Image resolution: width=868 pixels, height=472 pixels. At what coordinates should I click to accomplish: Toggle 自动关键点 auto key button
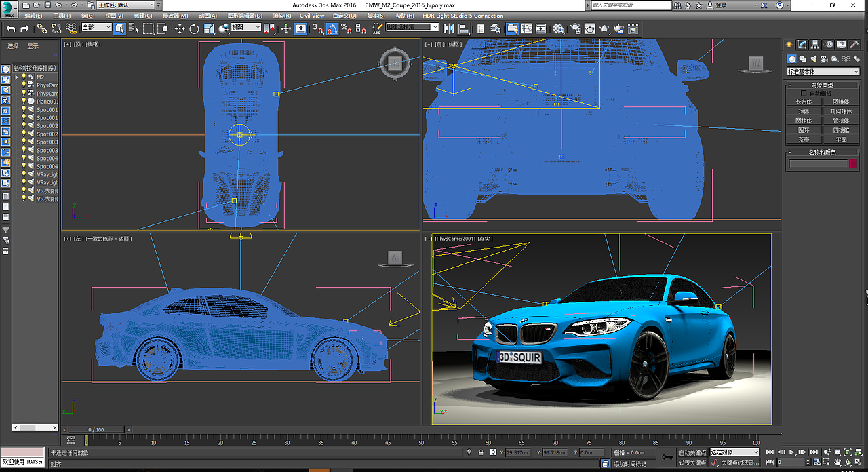point(692,452)
